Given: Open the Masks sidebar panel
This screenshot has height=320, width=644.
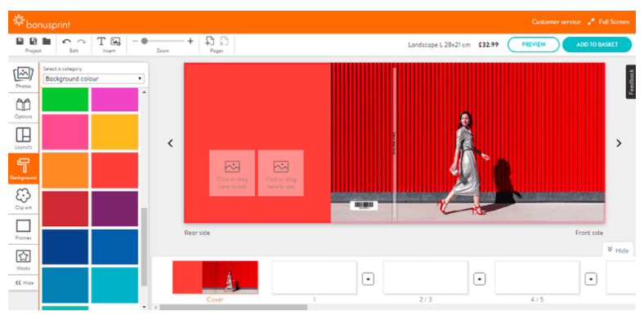Looking at the screenshot, I should (24, 260).
